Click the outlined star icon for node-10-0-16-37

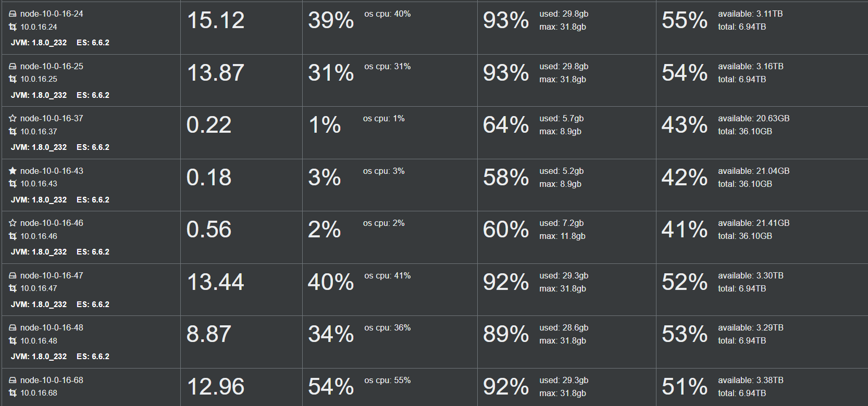pos(13,119)
